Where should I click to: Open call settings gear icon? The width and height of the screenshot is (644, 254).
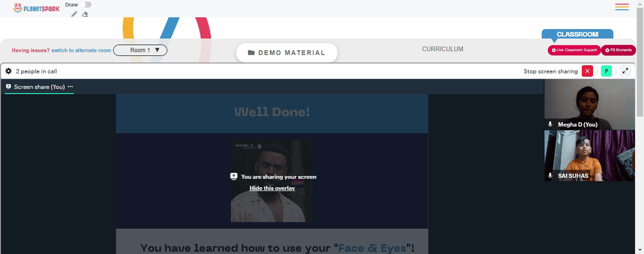click(x=8, y=71)
